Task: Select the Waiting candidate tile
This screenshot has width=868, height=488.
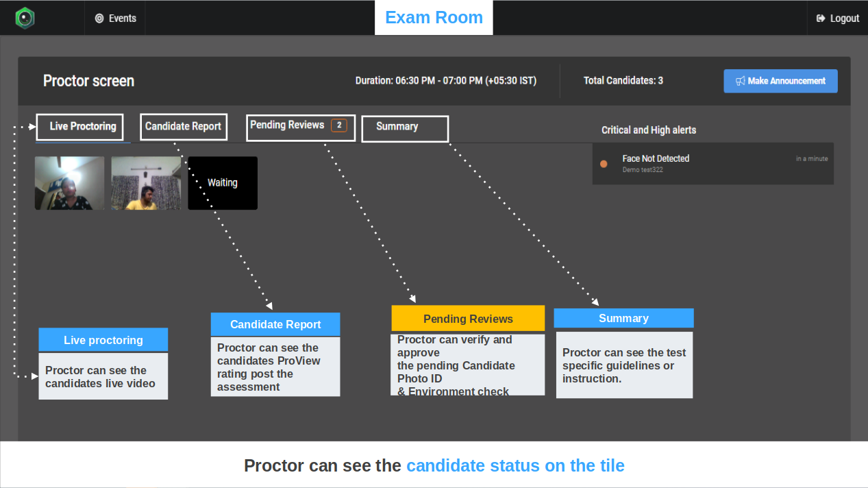Action: [x=223, y=183]
